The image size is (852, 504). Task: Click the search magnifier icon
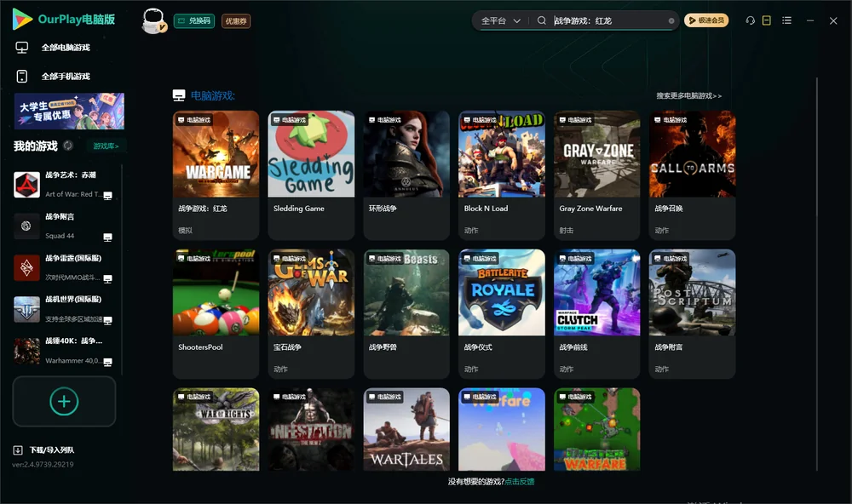point(541,20)
